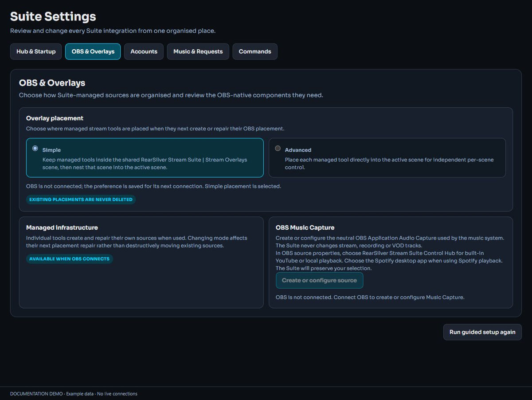Click the 'OBS Music Capture' card heading

[305, 227]
